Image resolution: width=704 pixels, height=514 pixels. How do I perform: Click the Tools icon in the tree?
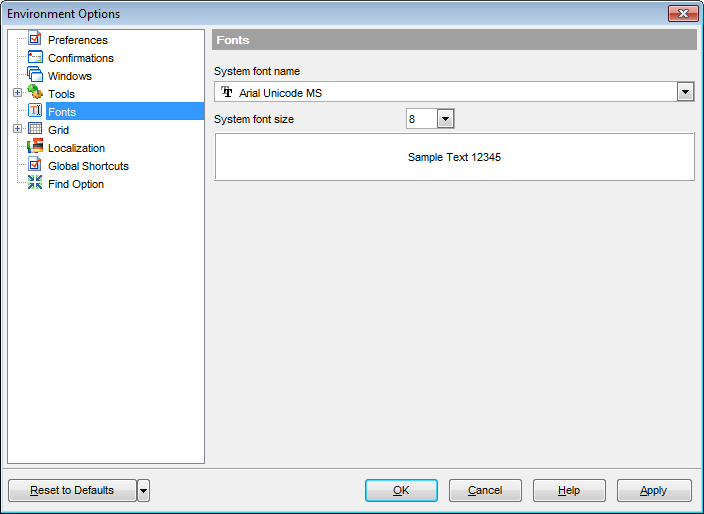(x=35, y=94)
